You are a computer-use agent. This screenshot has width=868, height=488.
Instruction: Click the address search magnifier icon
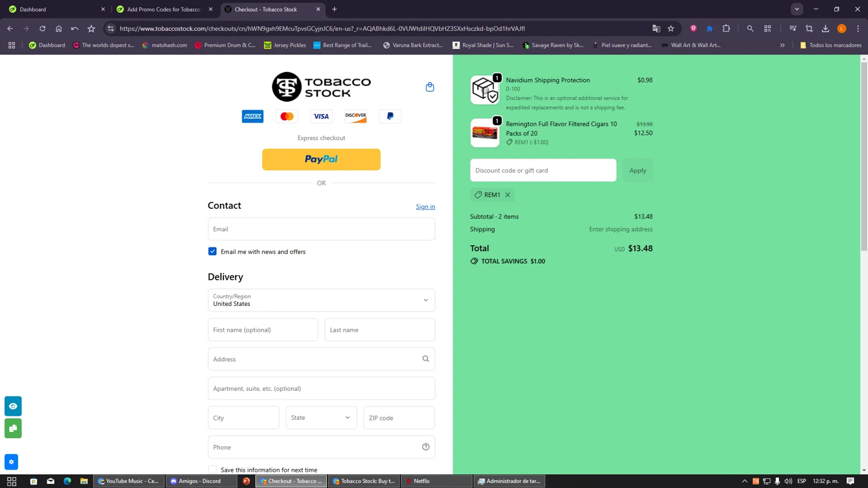point(425,359)
